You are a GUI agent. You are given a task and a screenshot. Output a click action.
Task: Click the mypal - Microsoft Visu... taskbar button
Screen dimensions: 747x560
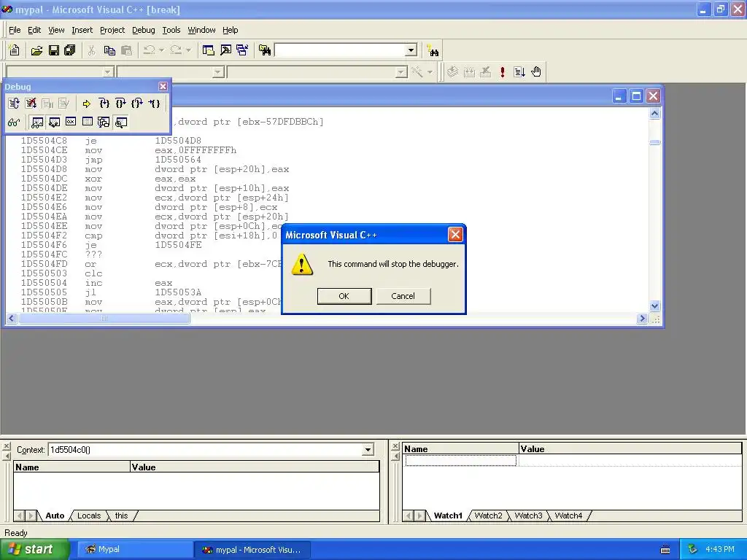[x=252, y=550]
